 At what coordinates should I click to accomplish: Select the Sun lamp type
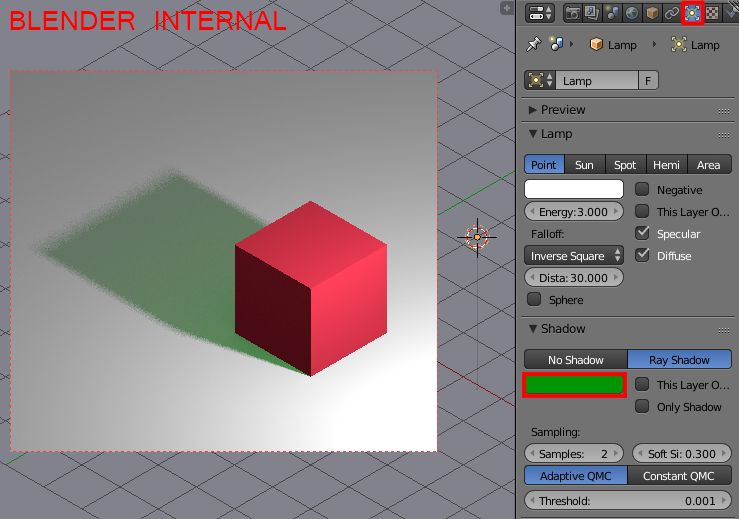(584, 165)
